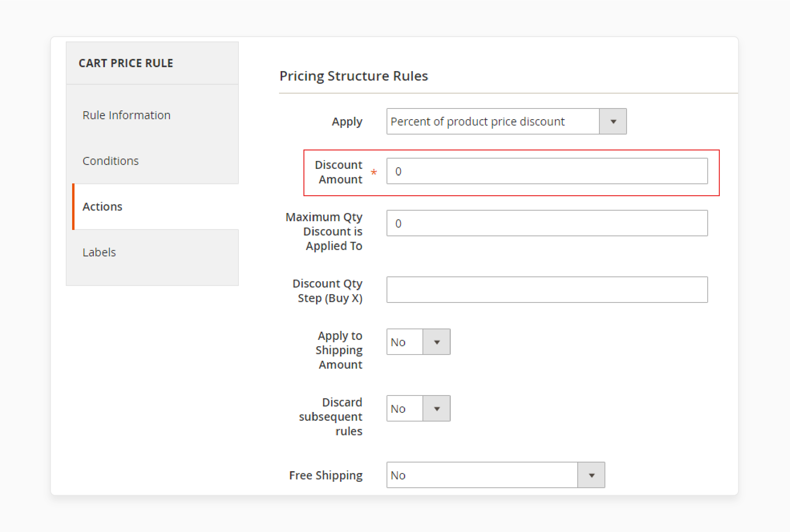Click the Discount Qty Step input
The height and width of the screenshot is (532, 790).
click(547, 289)
